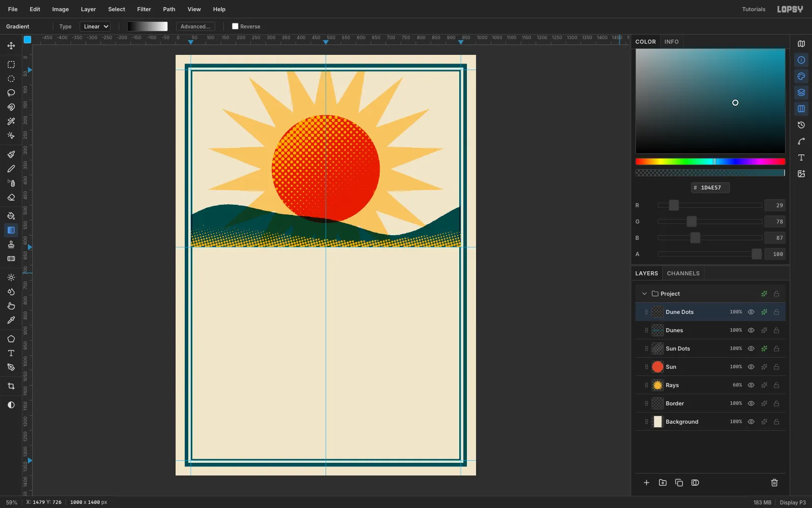Add a new layer with plus icon

tap(647, 483)
